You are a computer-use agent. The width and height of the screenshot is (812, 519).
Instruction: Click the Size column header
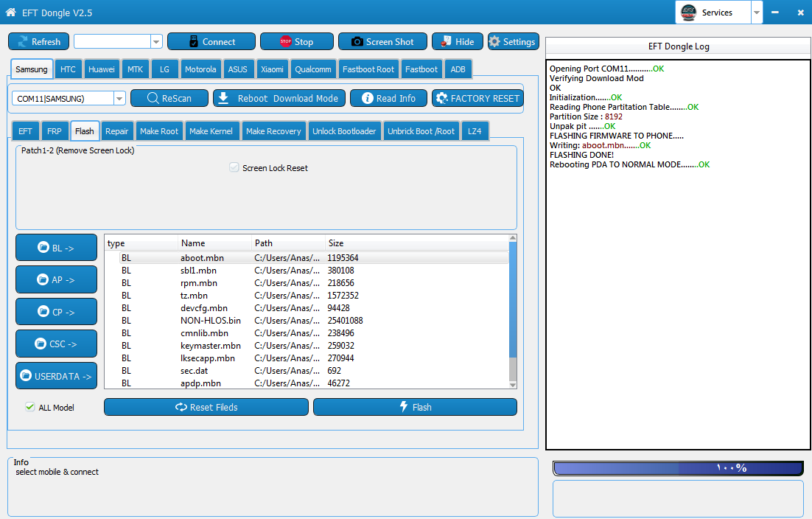coord(417,243)
